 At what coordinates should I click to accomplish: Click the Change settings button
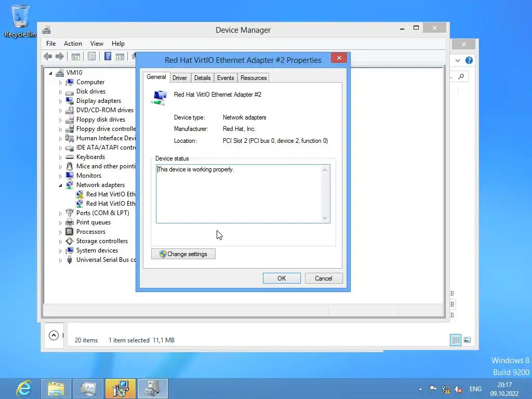pyautogui.click(x=183, y=254)
